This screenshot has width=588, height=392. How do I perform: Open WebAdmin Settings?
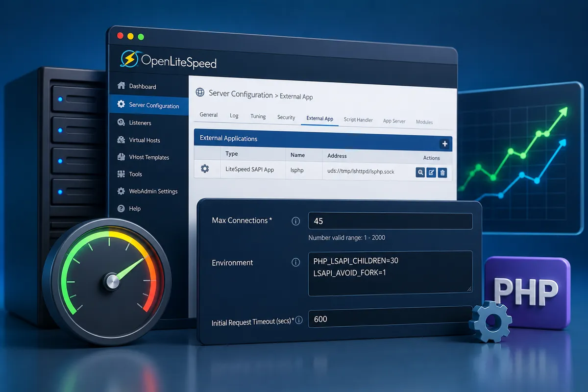click(153, 191)
